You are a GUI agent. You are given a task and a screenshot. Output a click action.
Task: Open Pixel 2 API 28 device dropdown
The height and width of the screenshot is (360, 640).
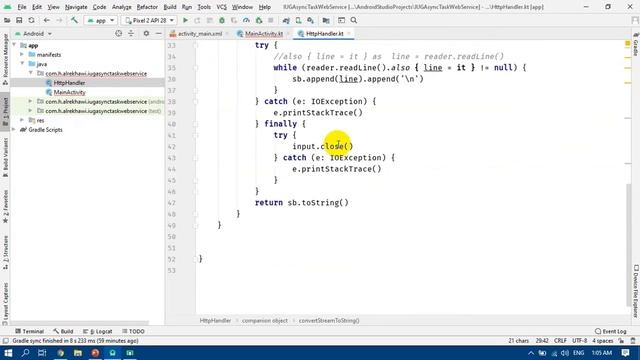pyautogui.click(x=149, y=20)
